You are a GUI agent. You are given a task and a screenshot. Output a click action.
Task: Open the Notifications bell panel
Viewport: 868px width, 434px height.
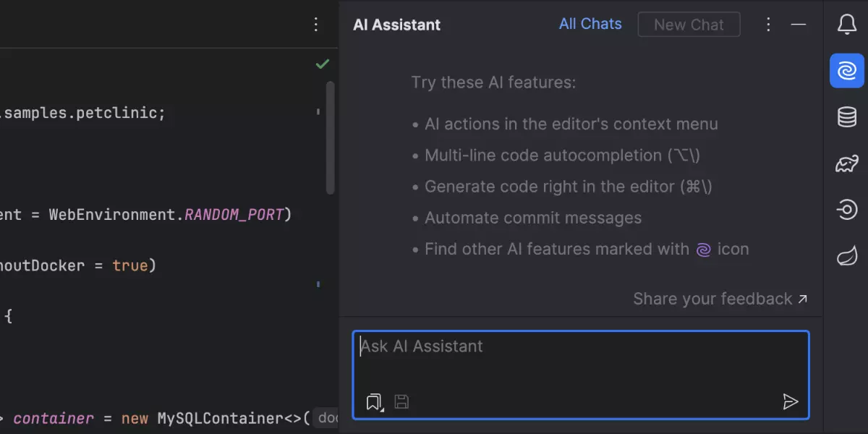point(847,25)
